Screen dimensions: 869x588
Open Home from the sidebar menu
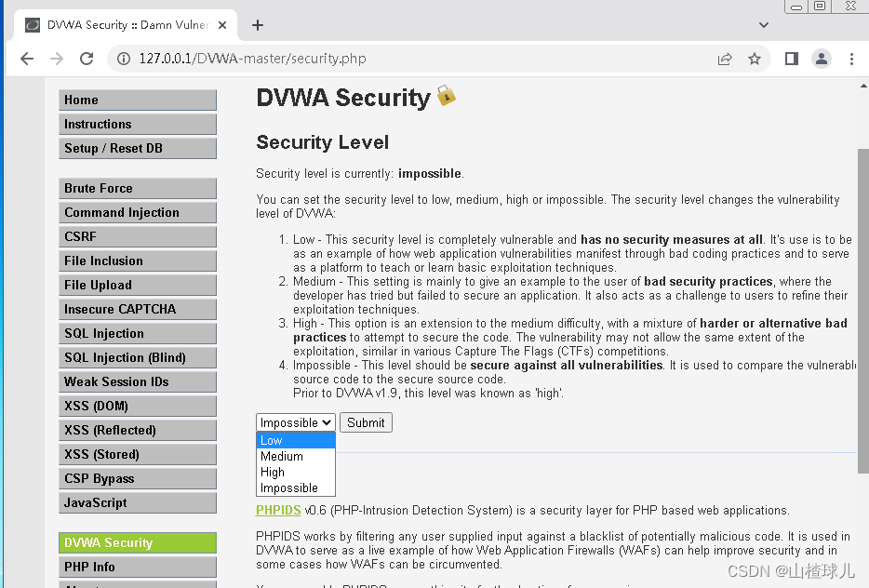coord(137,100)
